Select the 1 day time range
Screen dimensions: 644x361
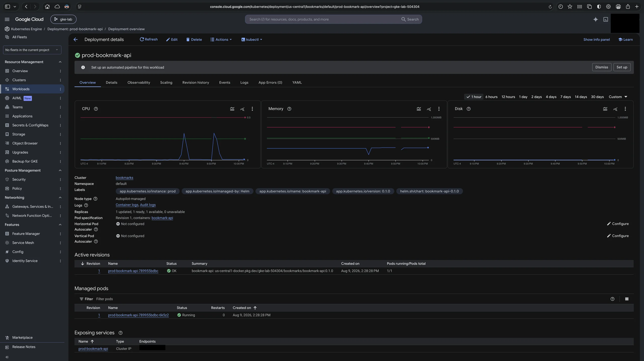tap(523, 97)
